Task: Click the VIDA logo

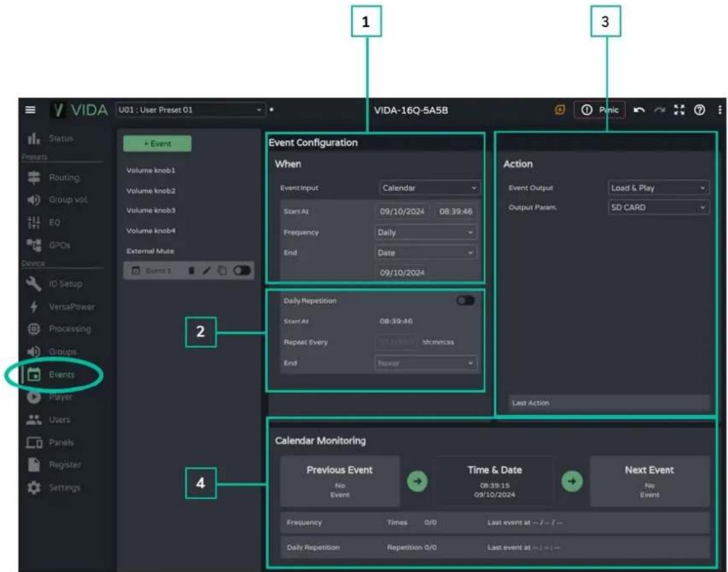Action: pyautogui.click(x=79, y=110)
